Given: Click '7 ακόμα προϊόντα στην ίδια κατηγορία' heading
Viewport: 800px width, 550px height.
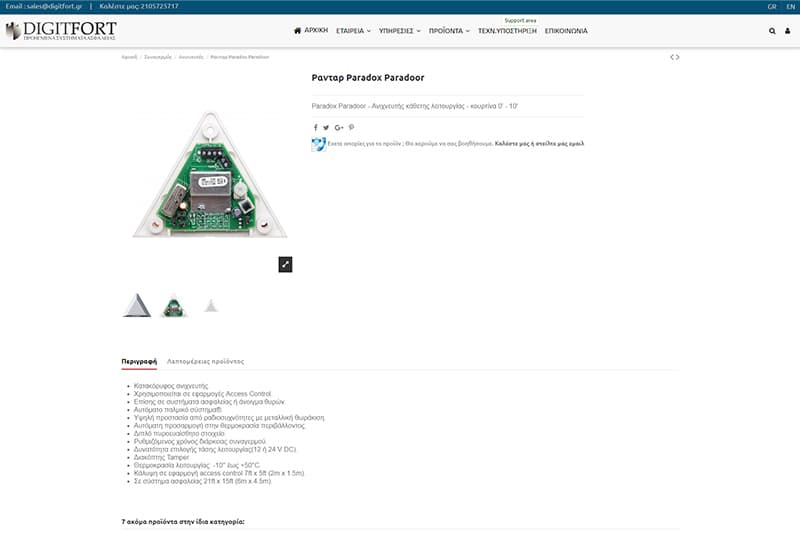Looking at the screenshot, I should pyautogui.click(x=183, y=522).
